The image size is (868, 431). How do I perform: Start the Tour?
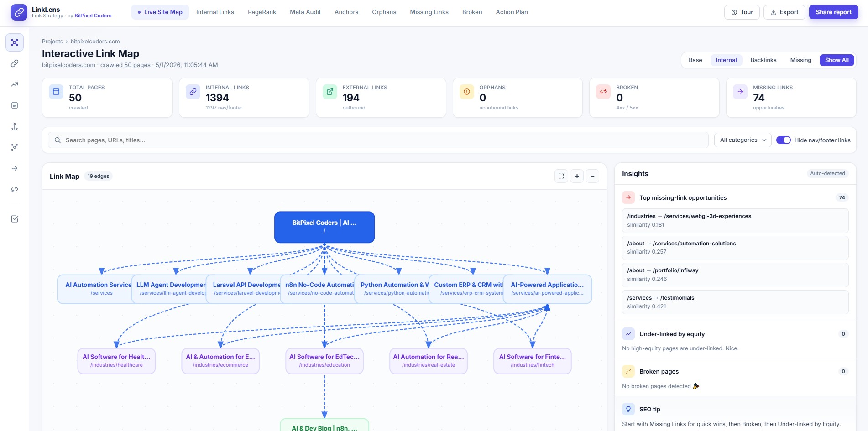[x=742, y=12]
